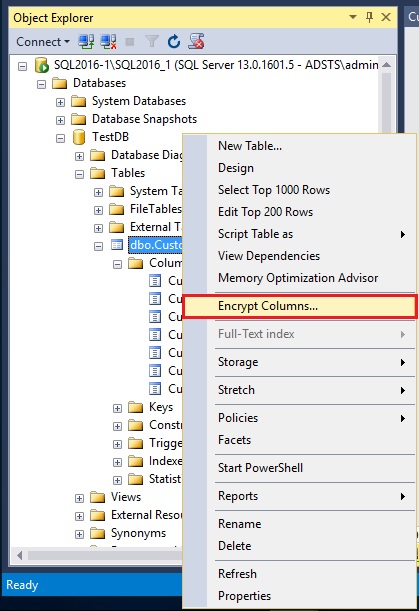Click the pin auto-hide icon in Object Explorer
This screenshot has height=611, width=419.
pos(369,17)
